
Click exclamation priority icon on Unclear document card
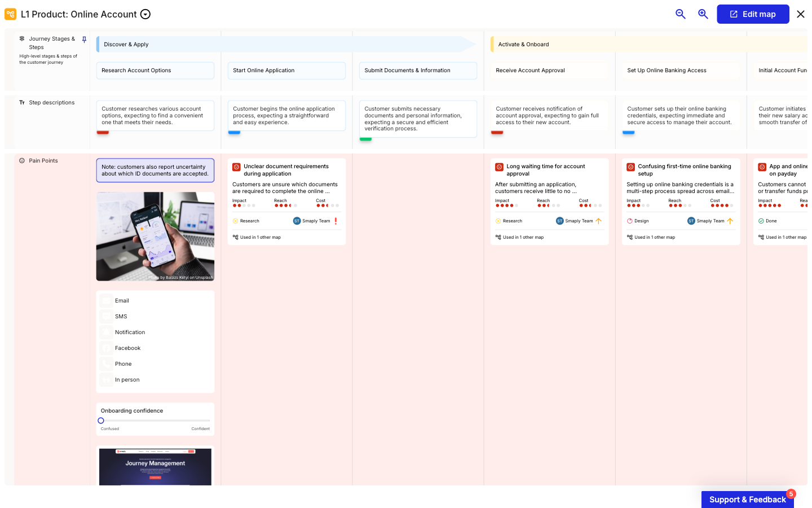[x=336, y=221]
